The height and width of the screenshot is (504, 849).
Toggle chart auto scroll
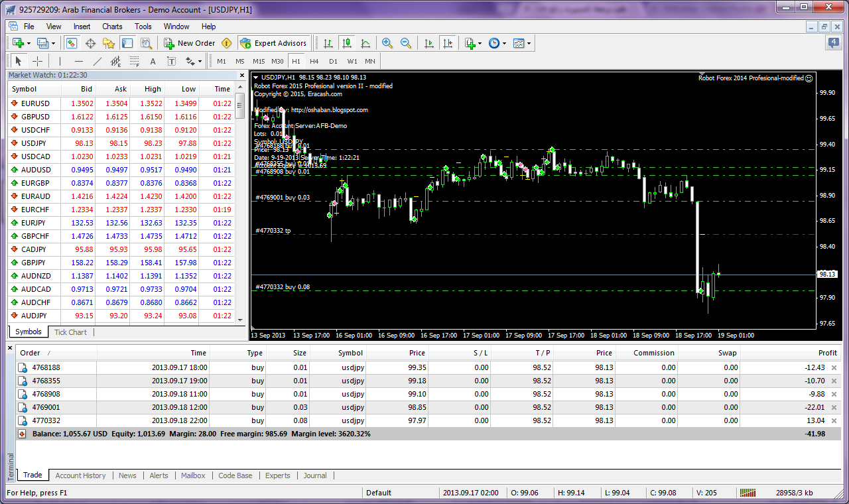(x=429, y=43)
